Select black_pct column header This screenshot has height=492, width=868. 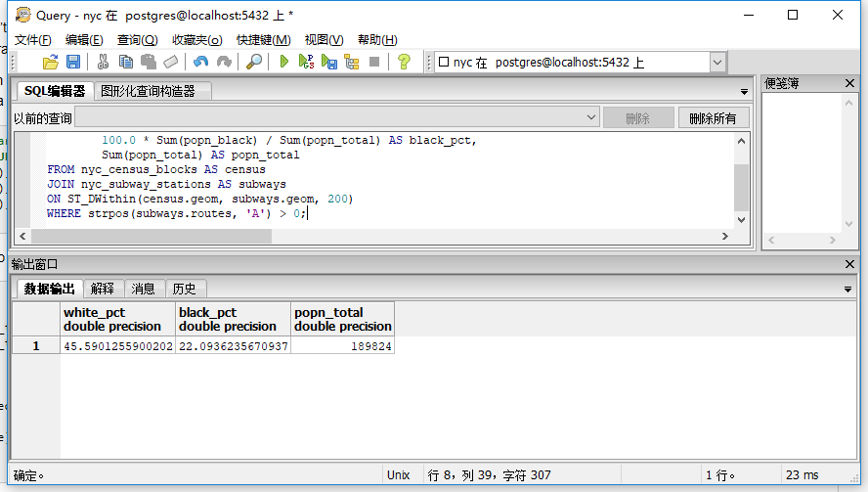tap(233, 319)
